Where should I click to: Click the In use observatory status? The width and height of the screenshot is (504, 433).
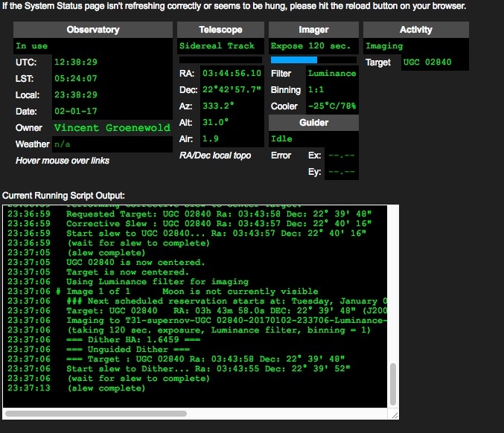[x=32, y=46]
